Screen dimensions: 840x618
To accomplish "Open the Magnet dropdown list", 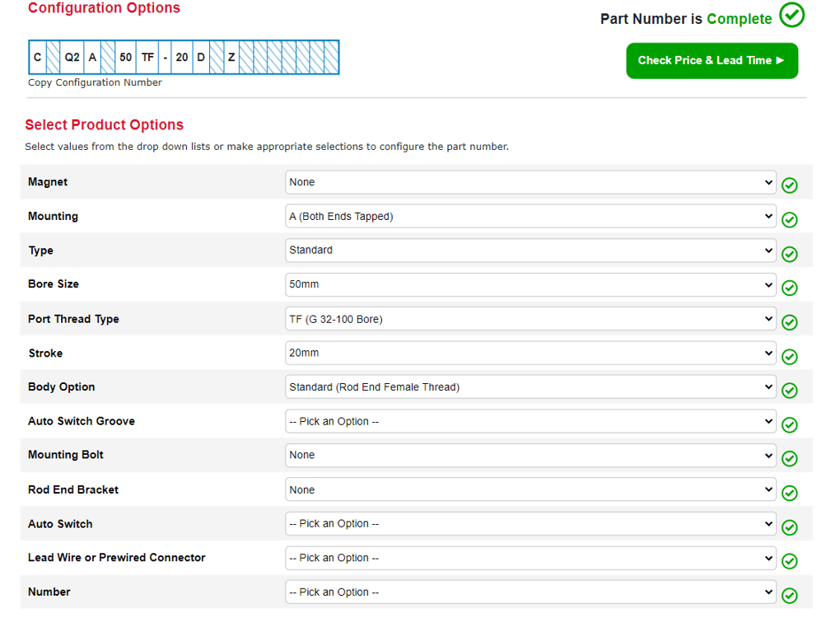I will [530, 182].
